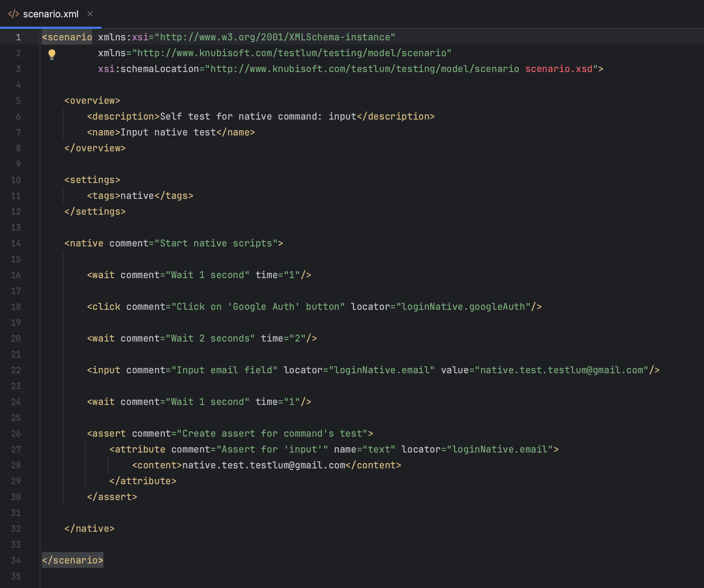This screenshot has width=704, height=588.
Task: Open the knubisoft xmlns namespace URL
Action: [x=292, y=53]
